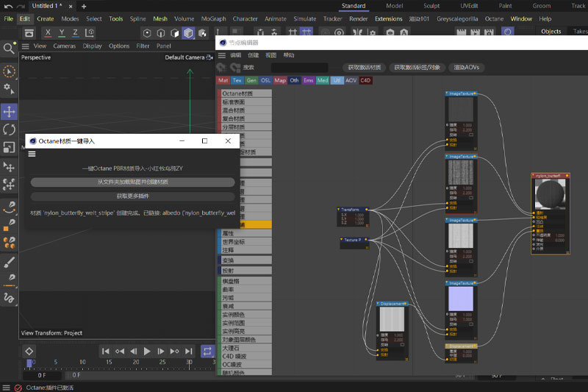Toggle timeline loop playback button
Screen dimensions: 588x392
[207, 352]
